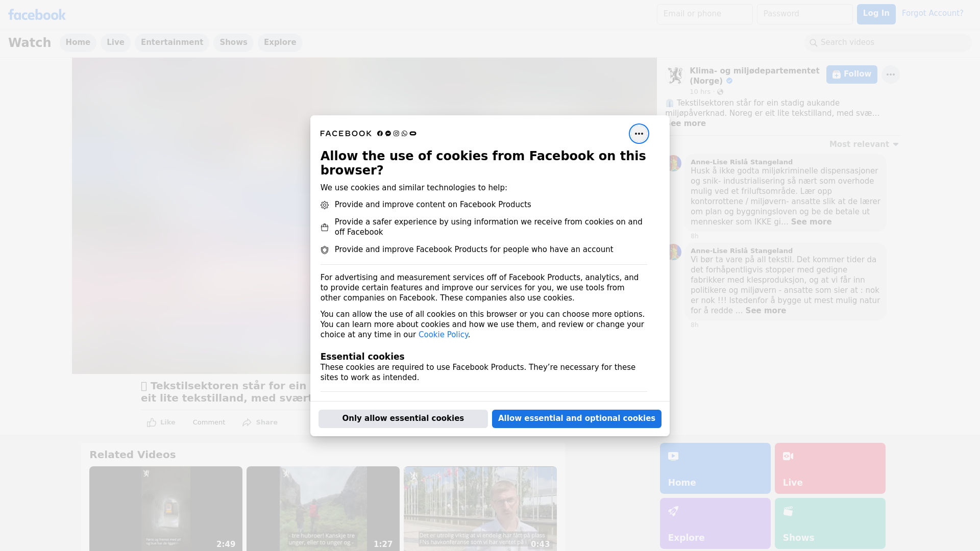Screen dimensions: 980x551
Task: Open related video with 2:49 duration
Action: pyautogui.click(x=166, y=509)
